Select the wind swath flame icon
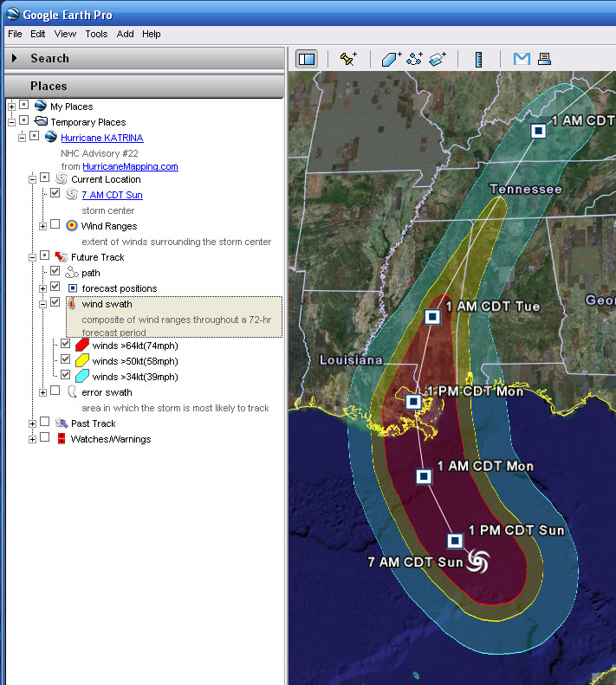616x685 pixels. tap(72, 304)
